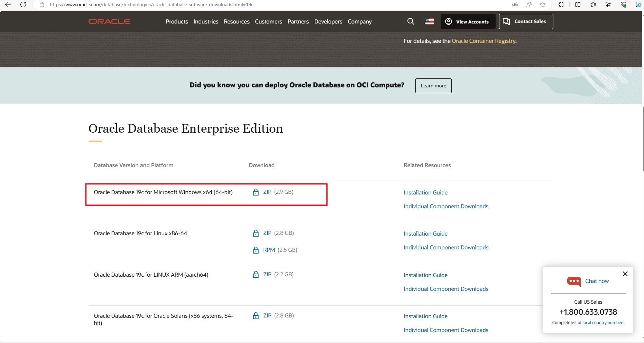Click lock icon for Linux x86-64 ZIP

(256, 233)
